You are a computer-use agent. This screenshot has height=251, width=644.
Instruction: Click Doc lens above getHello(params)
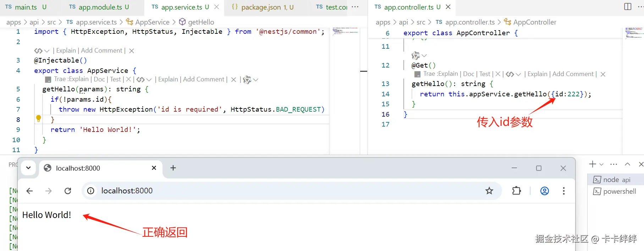coord(99,79)
